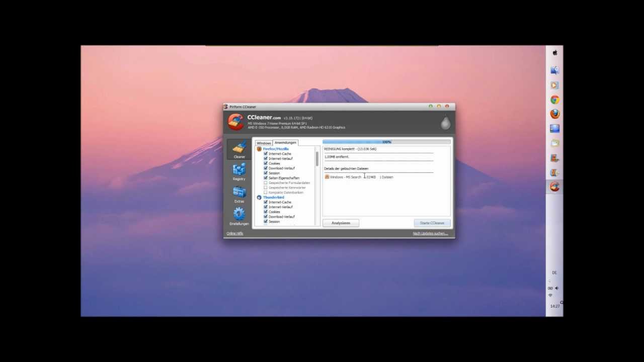
Task: Uncheck Firefox Download-Verlauf
Action: 266,168
